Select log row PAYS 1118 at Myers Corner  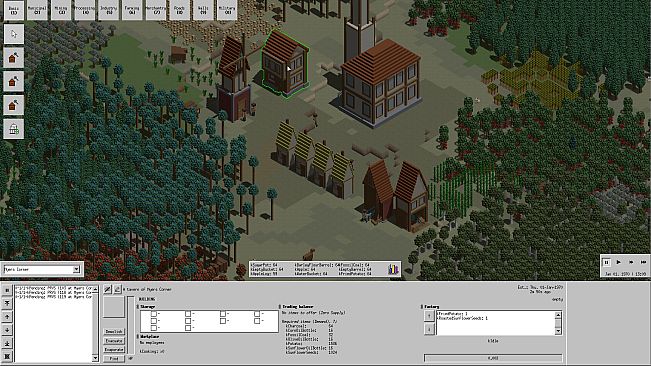pos(54,292)
